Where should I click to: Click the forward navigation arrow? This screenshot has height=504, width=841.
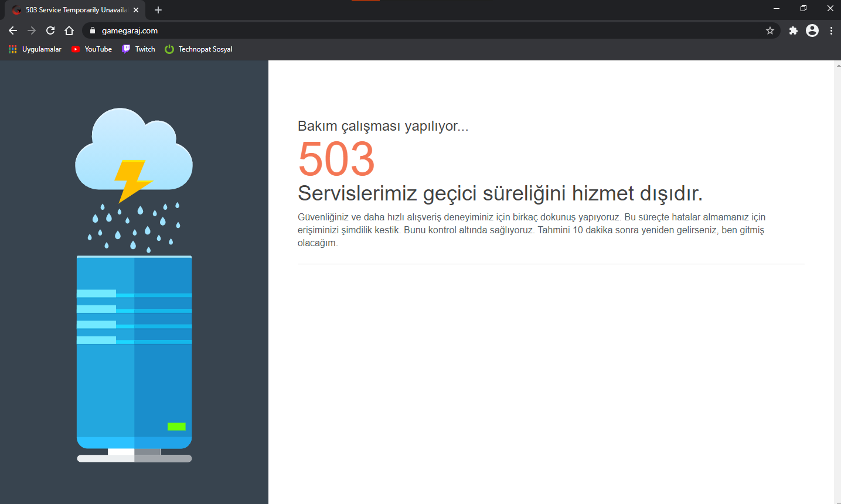coord(32,30)
